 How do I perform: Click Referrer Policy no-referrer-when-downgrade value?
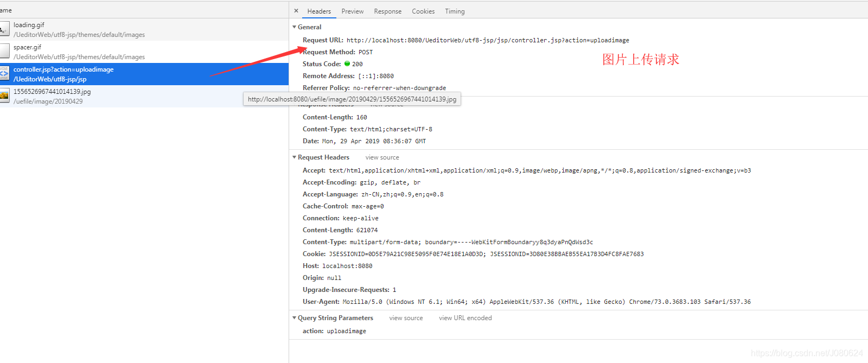pos(399,88)
